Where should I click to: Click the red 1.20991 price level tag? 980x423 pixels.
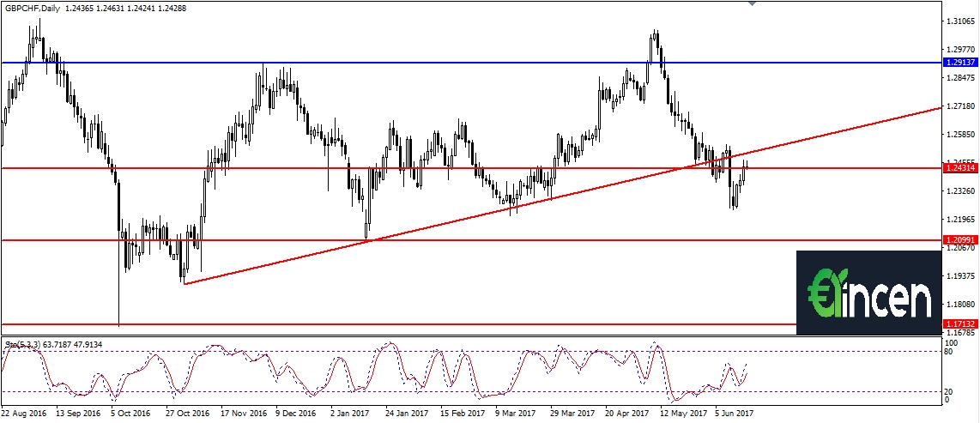pyautogui.click(x=959, y=240)
